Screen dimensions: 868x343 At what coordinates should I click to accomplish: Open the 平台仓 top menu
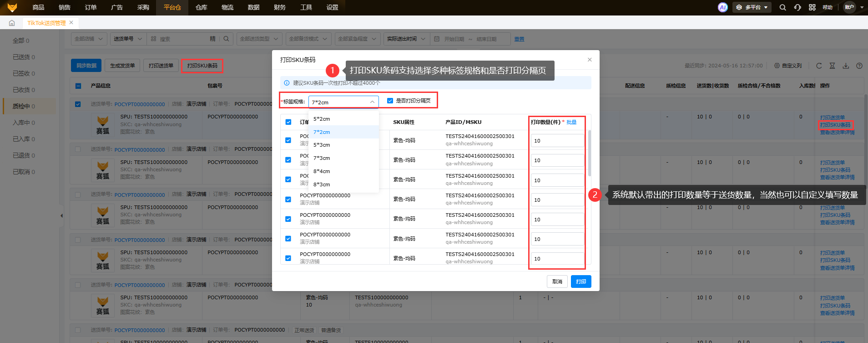(172, 7)
